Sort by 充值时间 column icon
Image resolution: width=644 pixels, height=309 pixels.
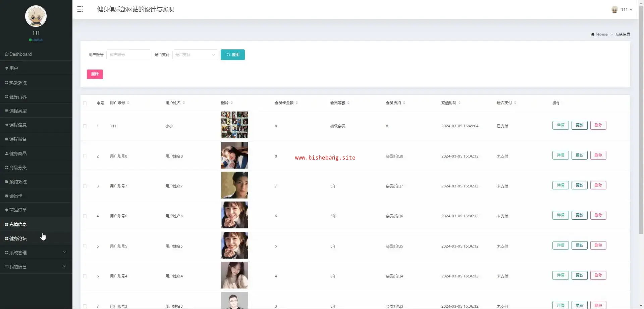point(460,103)
